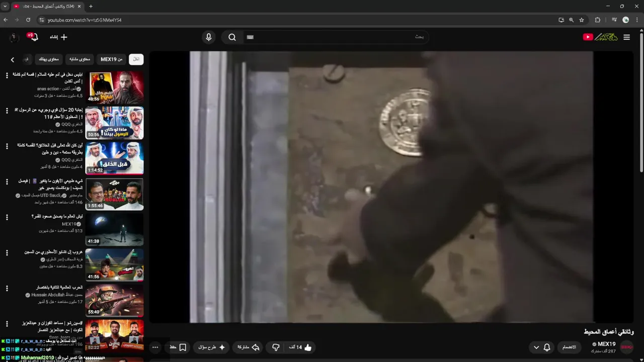
Task: Open video title 'ابليس دخل في آدم'
Action: pyautogui.click(x=47, y=77)
